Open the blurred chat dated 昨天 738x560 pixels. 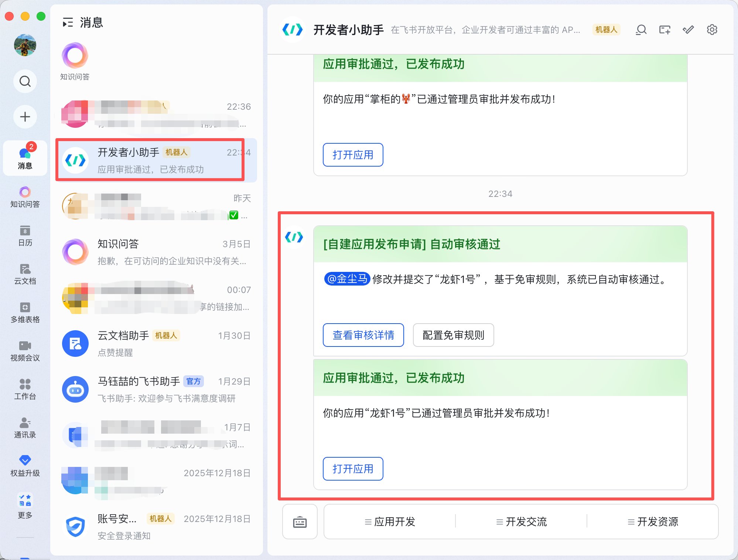156,206
